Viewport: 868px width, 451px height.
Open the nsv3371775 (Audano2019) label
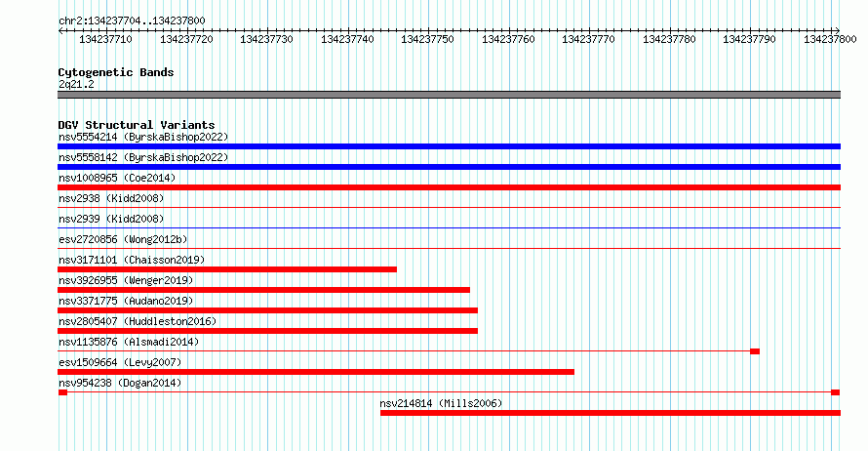[126, 301]
